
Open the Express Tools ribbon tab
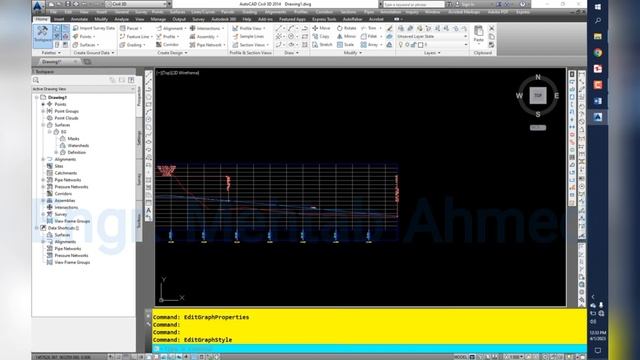tap(324, 19)
